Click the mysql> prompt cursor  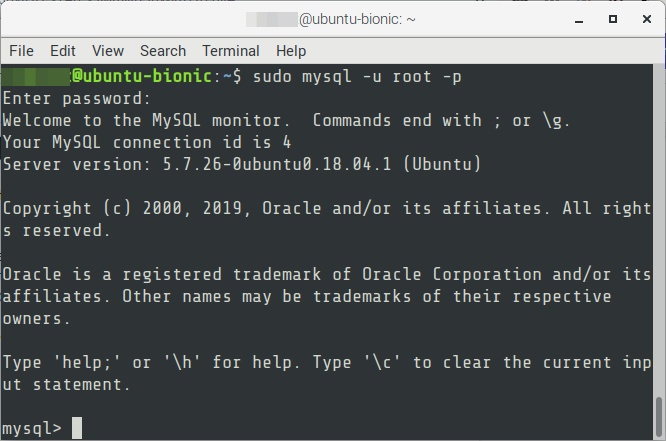coord(77,428)
